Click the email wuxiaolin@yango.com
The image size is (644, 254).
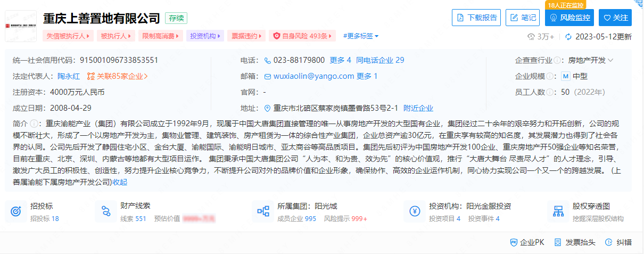tap(314, 76)
